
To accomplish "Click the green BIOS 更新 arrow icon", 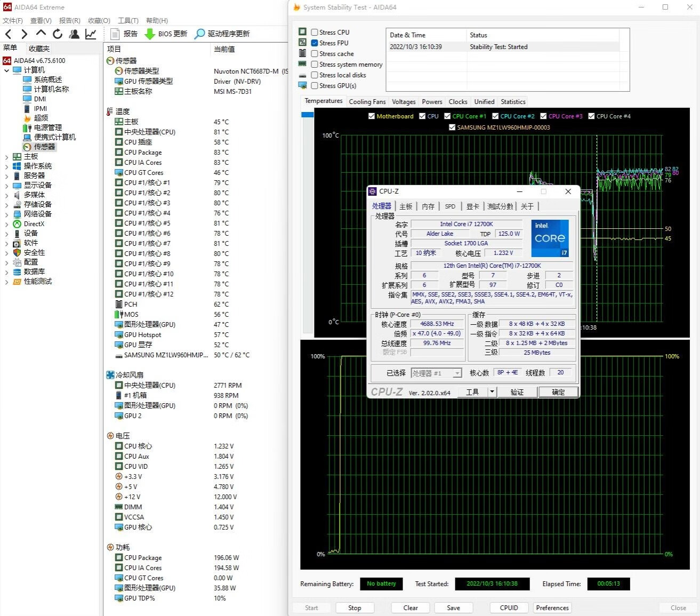I will (x=150, y=34).
